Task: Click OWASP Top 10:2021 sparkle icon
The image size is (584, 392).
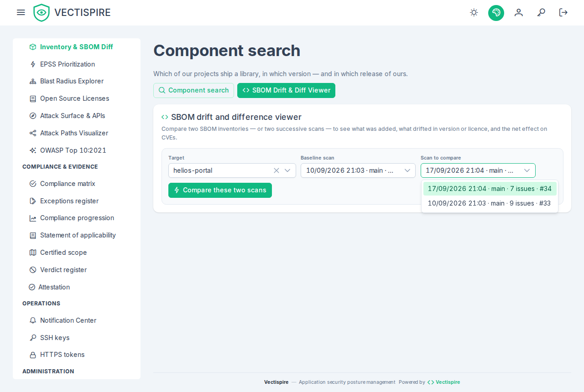Action: [33, 150]
